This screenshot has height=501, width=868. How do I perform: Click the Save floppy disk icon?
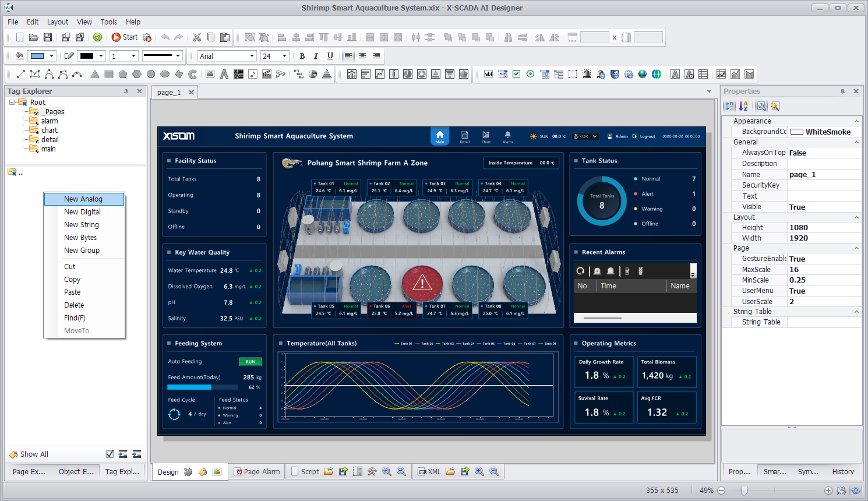(x=48, y=37)
